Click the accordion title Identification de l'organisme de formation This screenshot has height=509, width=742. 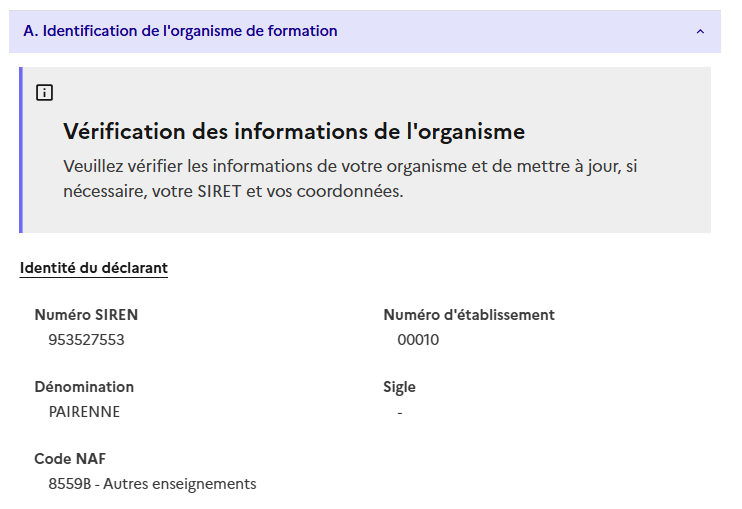pyautogui.click(x=180, y=31)
